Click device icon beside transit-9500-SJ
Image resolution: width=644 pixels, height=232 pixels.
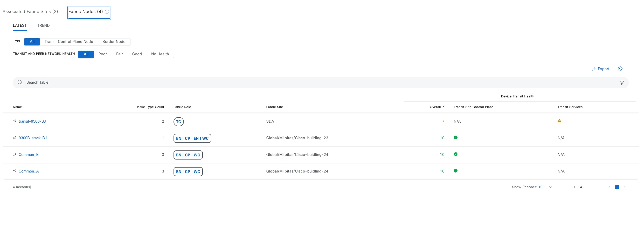click(15, 121)
